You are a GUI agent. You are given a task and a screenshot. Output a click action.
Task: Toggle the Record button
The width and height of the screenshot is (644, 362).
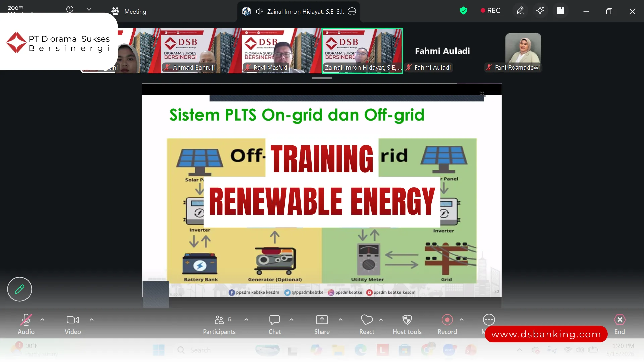coord(447,324)
